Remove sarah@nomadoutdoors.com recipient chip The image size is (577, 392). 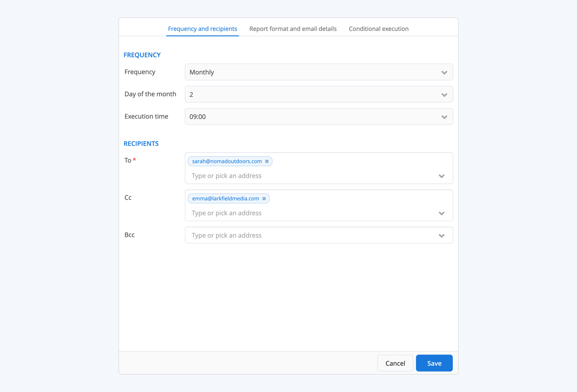(267, 161)
